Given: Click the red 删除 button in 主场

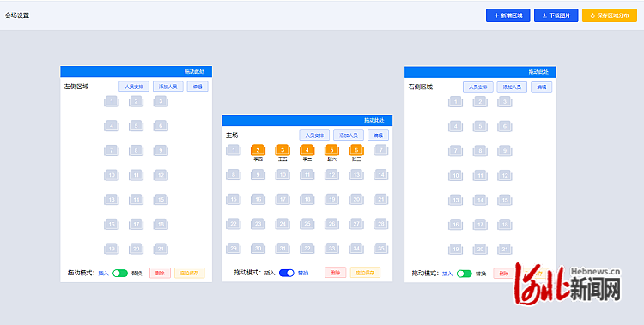Looking at the screenshot, I should (336, 273).
